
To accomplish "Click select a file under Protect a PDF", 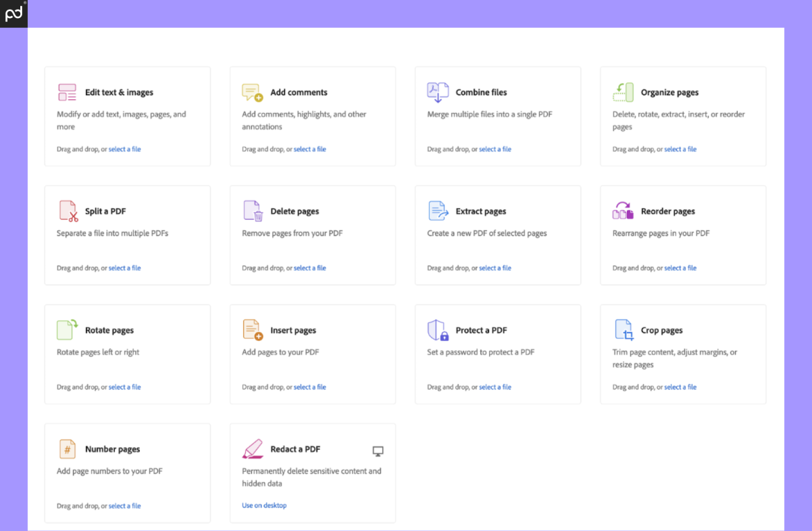I will click(495, 386).
